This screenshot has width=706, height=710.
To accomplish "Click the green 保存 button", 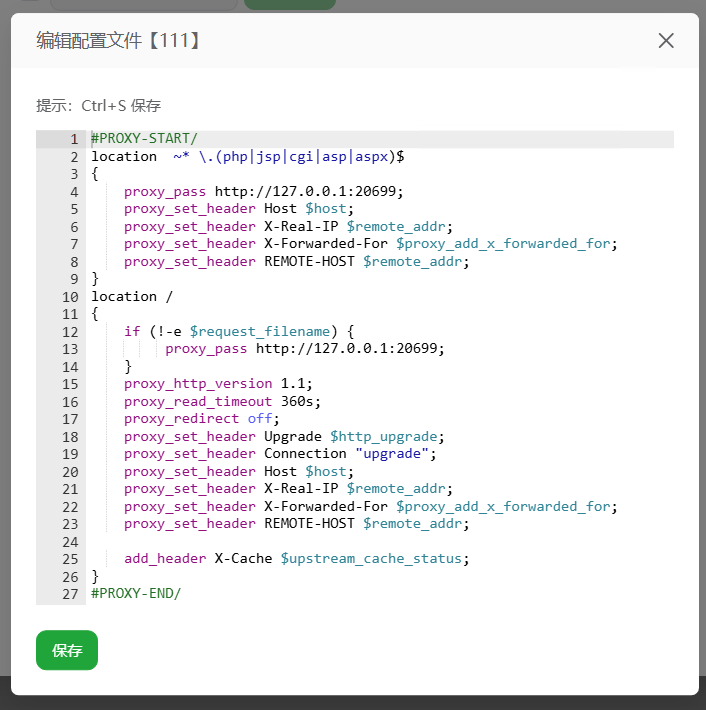I will (67, 650).
